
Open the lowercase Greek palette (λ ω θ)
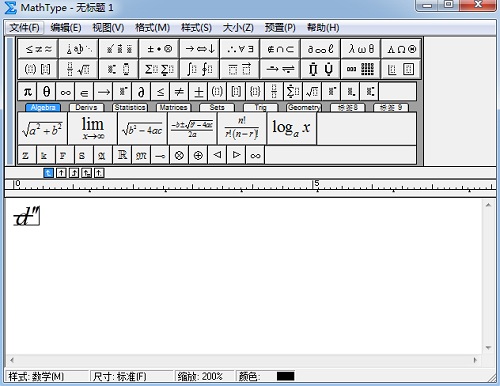(x=361, y=49)
